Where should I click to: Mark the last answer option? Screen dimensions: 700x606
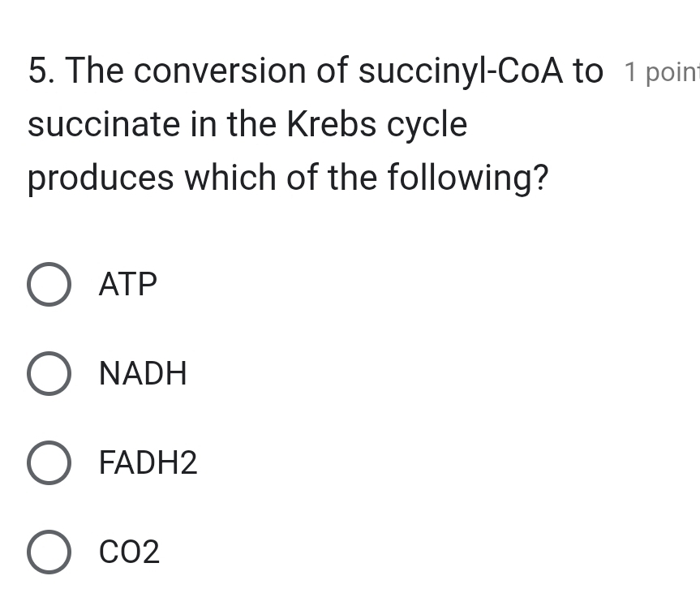(x=49, y=552)
